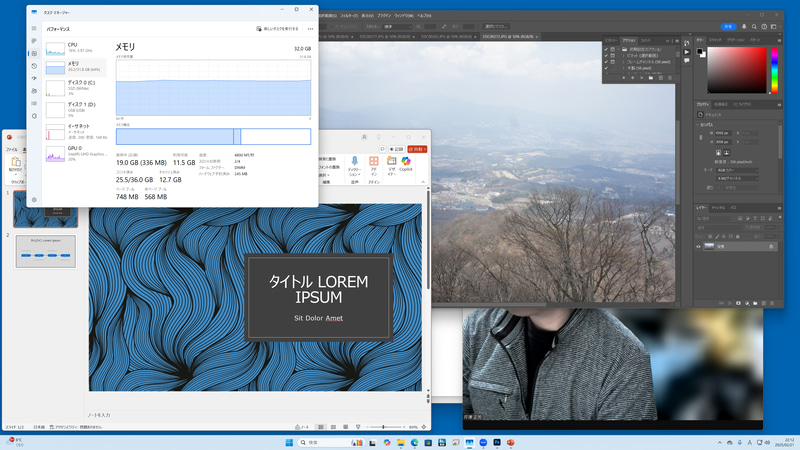
Task: Open App history icon in Task Manager sidebar
Action: [x=34, y=66]
